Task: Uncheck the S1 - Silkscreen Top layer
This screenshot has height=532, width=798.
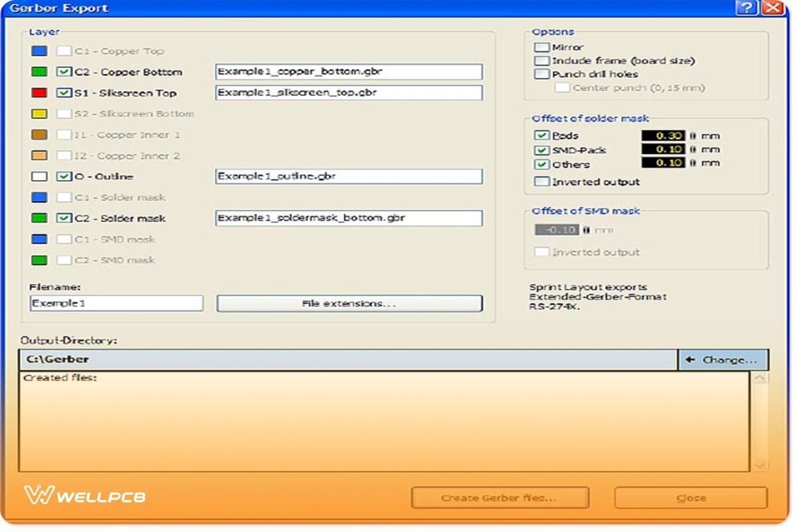Action: (64, 93)
